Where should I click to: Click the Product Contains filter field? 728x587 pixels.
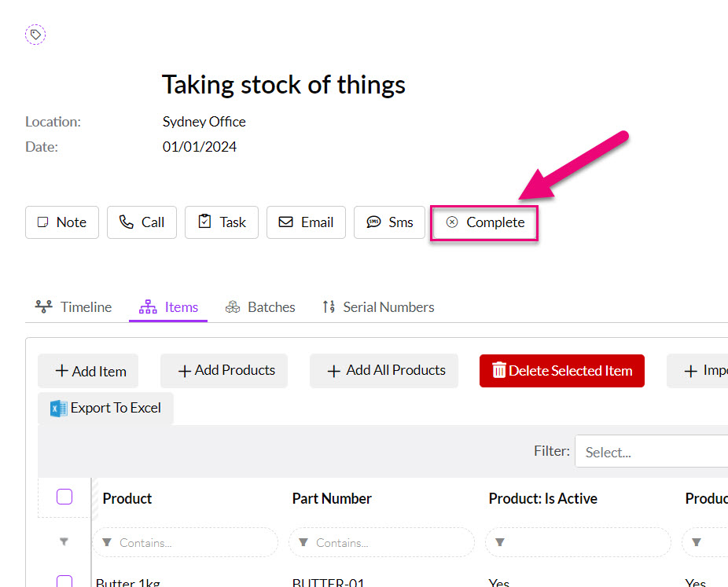(186, 542)
